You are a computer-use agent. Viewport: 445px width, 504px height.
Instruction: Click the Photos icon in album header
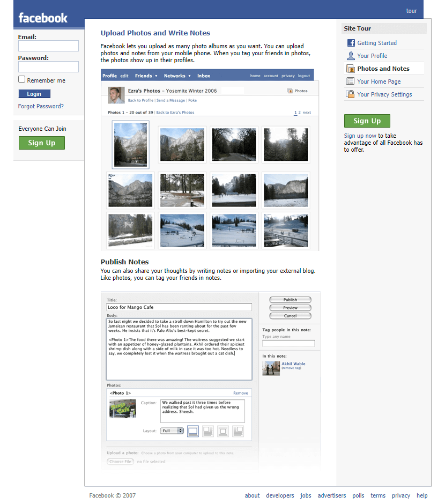point(290,91)
